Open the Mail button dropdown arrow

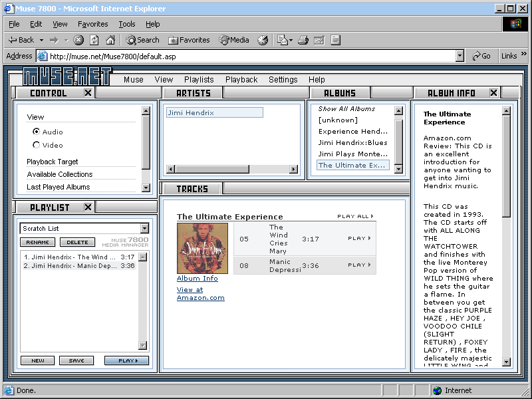pos(291,40)
